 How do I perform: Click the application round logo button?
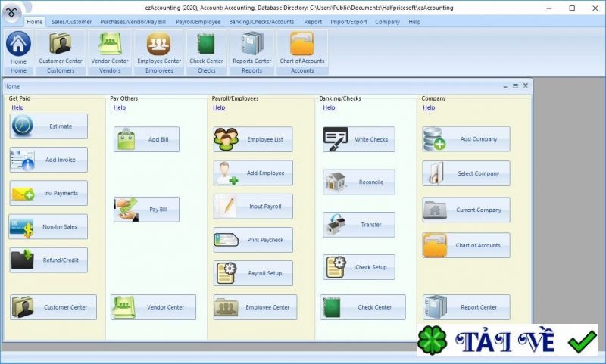click(11, 13)
